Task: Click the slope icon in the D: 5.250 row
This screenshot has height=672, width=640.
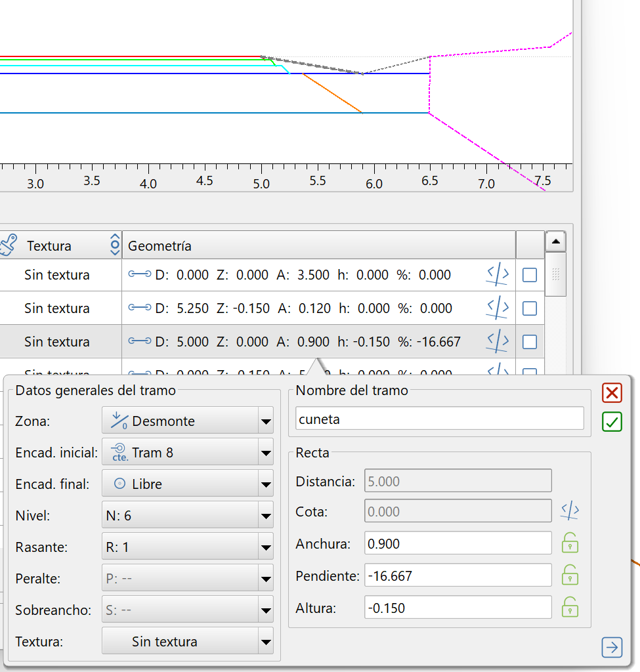Action: [x=498, y=308]
